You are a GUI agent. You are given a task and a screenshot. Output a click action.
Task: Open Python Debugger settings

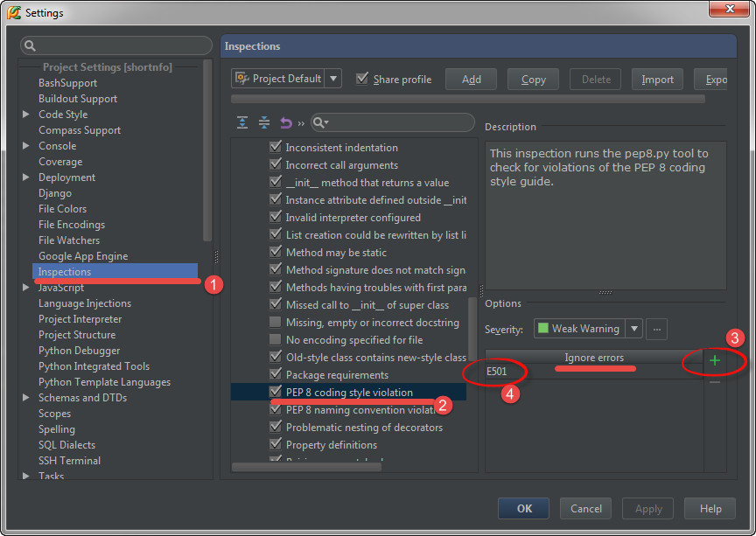pyautogui.click(x=79, y=351)
